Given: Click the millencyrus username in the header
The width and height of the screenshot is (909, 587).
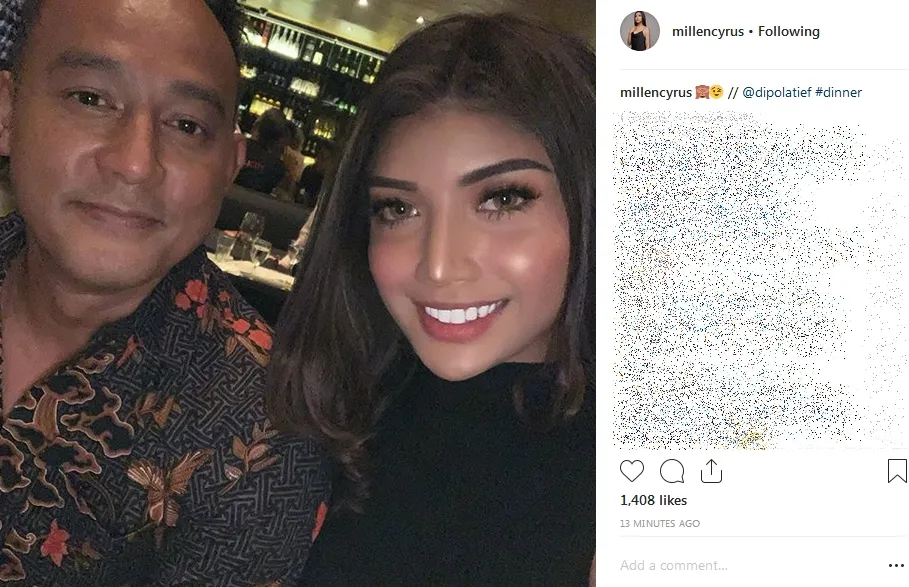Looking at the screenshot, I should coord(707,31).
